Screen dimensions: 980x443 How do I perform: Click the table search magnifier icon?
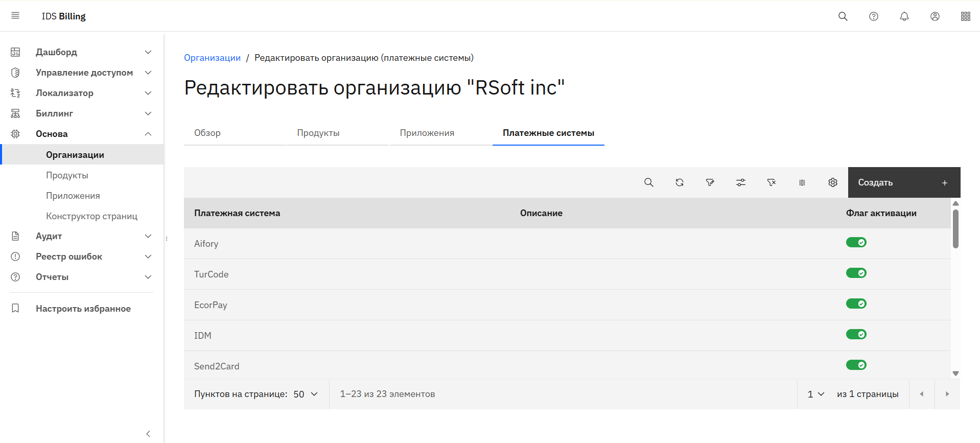tap(648, 182)
